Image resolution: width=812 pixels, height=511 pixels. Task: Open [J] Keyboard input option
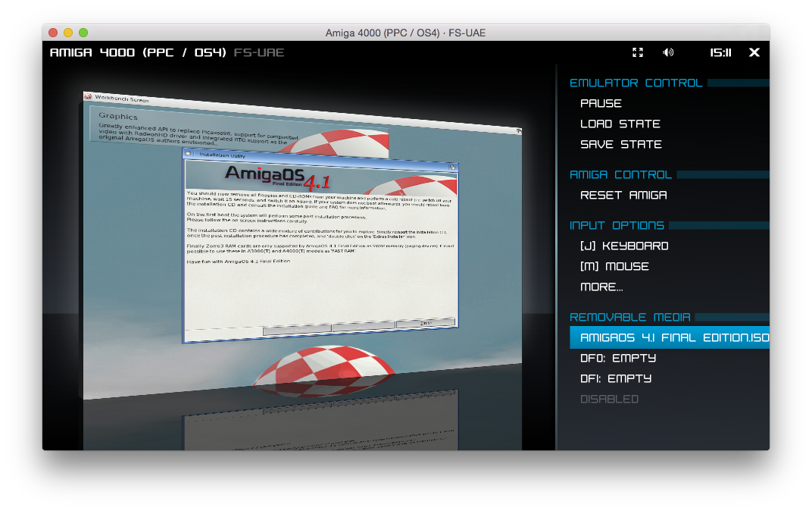click(624, 246)
